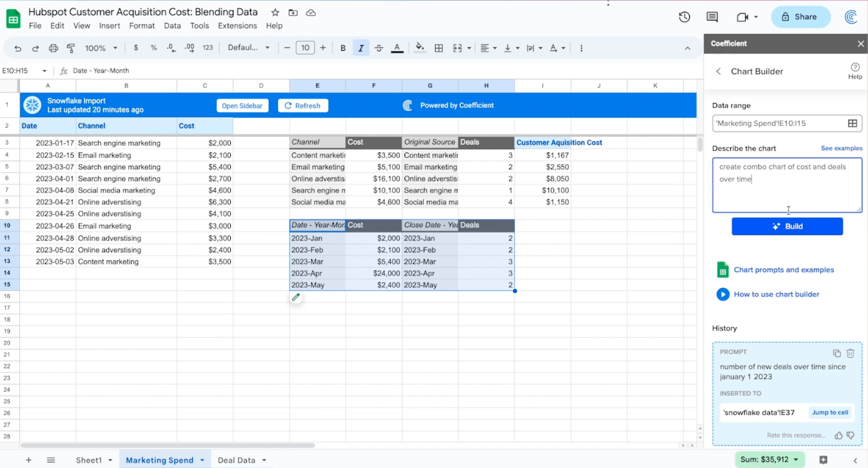Click Jump to cell button
This screenshot has height=468, width=868.
pos(830,412)
